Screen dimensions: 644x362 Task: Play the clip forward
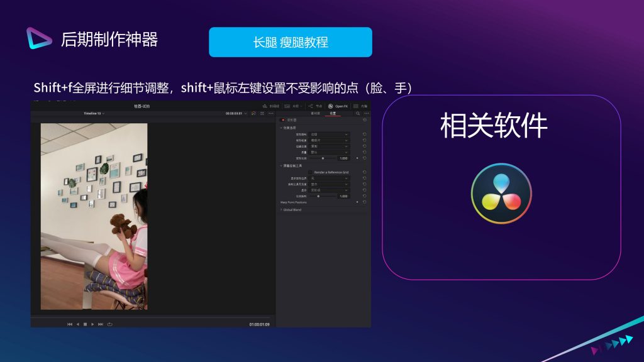[92, 324]
